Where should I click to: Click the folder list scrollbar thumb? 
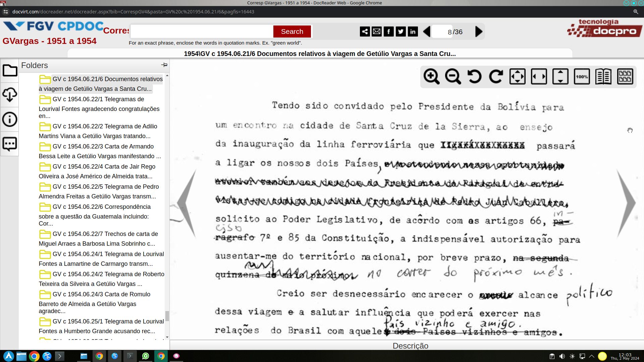click(x=167, y=315)
